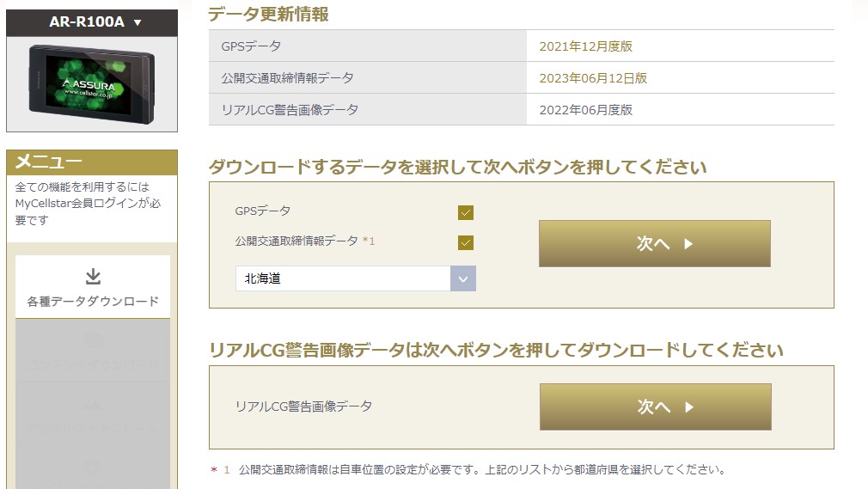868x489 pixels.
Task: Click the download arrow icon in the menu
Action: [93, 276]
